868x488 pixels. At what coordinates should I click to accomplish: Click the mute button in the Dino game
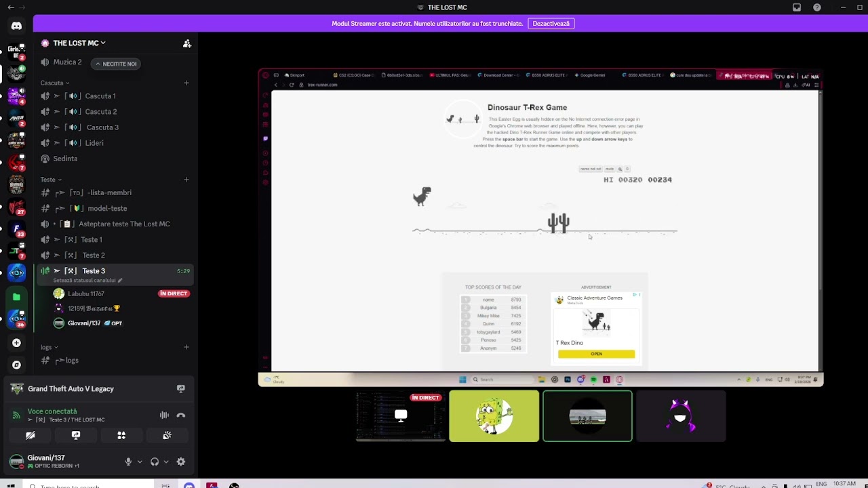(609, 169)
